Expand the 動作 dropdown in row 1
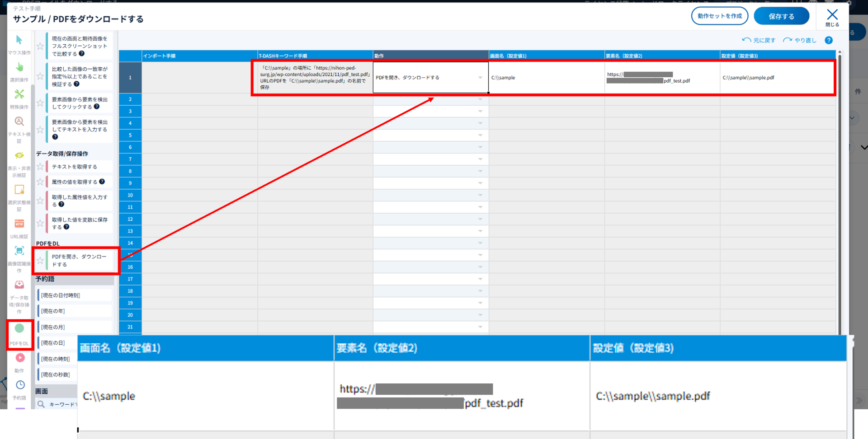Image resolution: width=868 pixels, height=439 pixels. pyautogui.click(x=480, y=78)
